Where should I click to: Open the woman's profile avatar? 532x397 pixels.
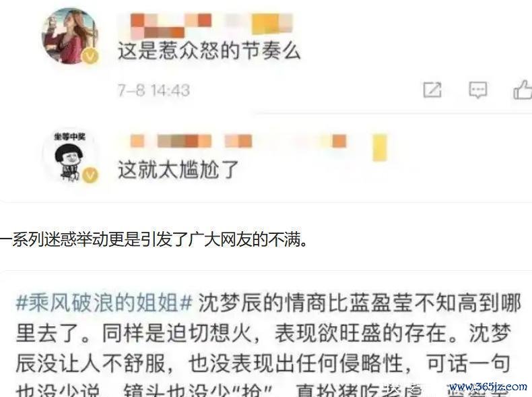point(69,36)
